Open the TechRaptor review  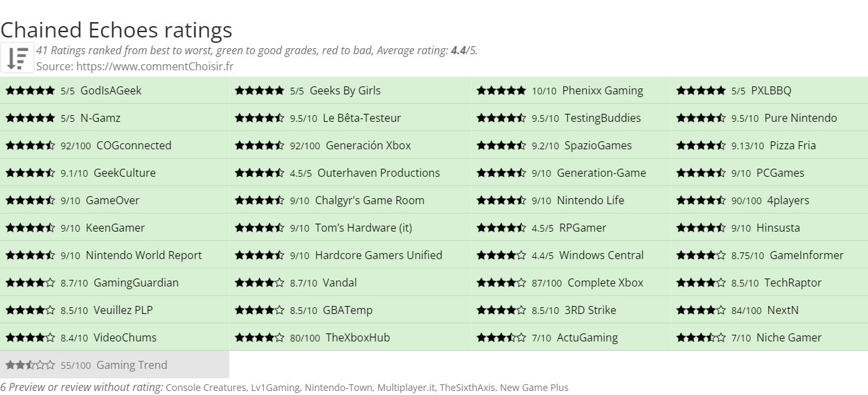click(x=793, y=283)
